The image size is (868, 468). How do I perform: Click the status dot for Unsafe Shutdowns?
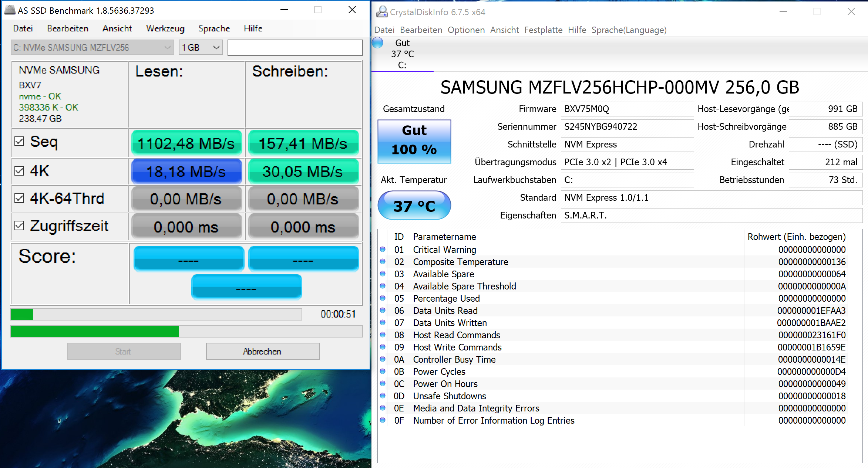click(383, 396)
